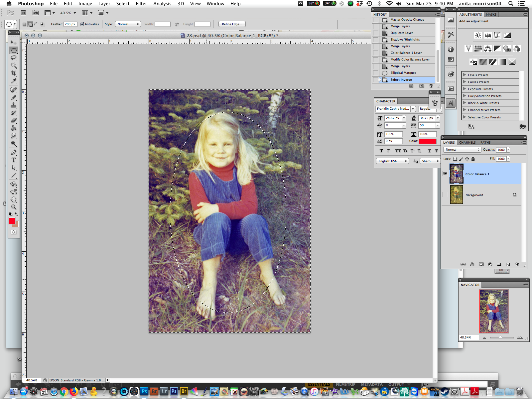Click the Refine Edge button
This screenshot has width=532, height=399.
[x=232, y=24]
